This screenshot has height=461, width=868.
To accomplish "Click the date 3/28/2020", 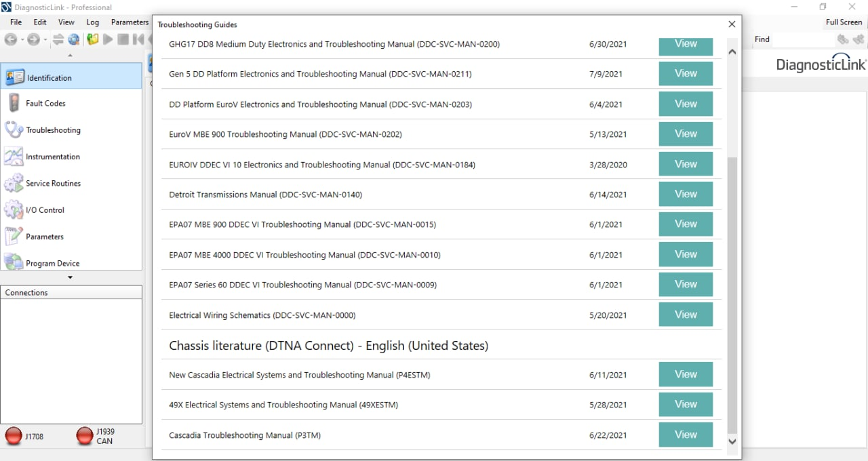I will (x=608, y=165).
